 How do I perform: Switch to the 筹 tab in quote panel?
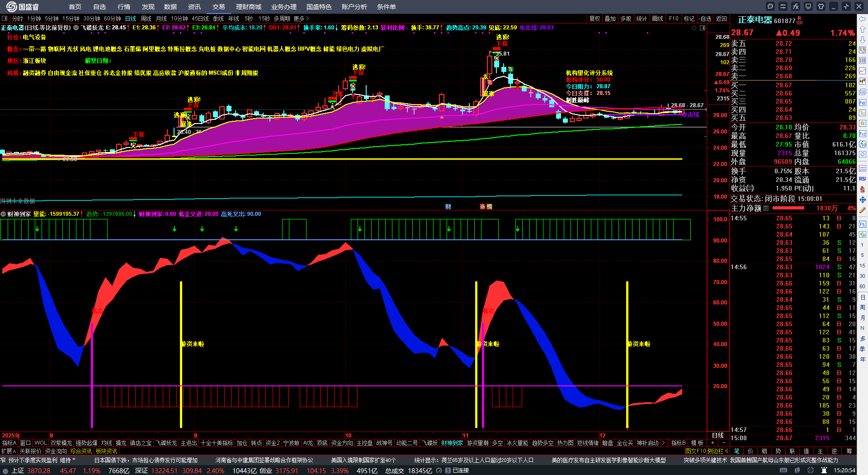coord(849,451)
